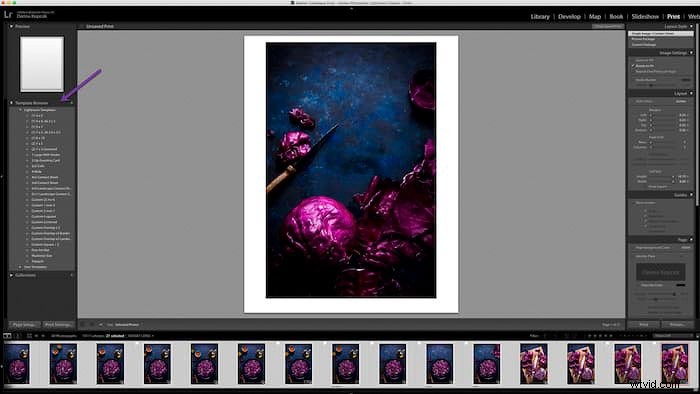Screen dimensions: 700x394
Task: Open the Ruler Units dropdown
Action: click(x=681, y=101)
